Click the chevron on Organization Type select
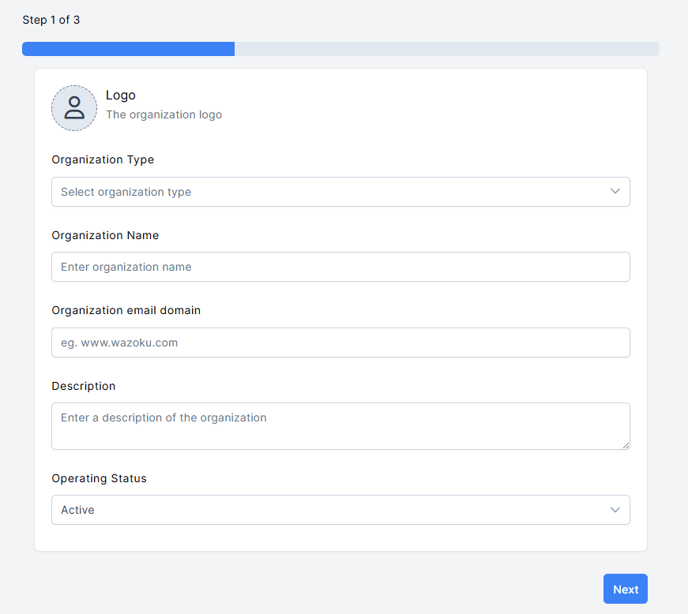688x614 pixels. click(615, 191)
